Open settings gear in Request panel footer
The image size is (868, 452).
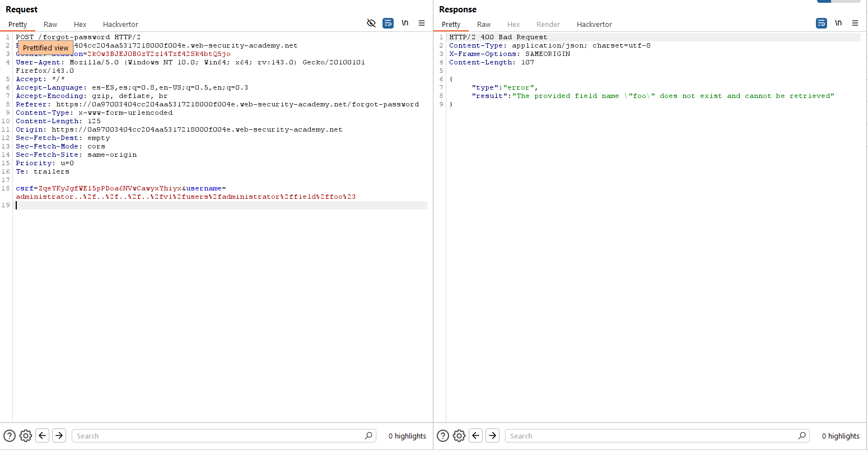pyautogui.click(x=26, y=436)
